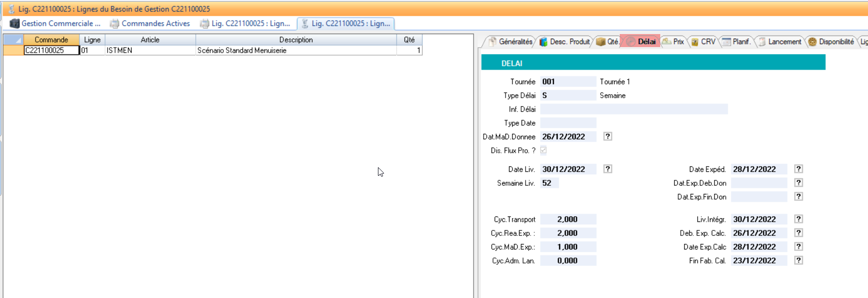Click the question mark beside Dat.Exp.Deb.Don
This screenshot has width=868, height=298.
(x=798, y=183)
